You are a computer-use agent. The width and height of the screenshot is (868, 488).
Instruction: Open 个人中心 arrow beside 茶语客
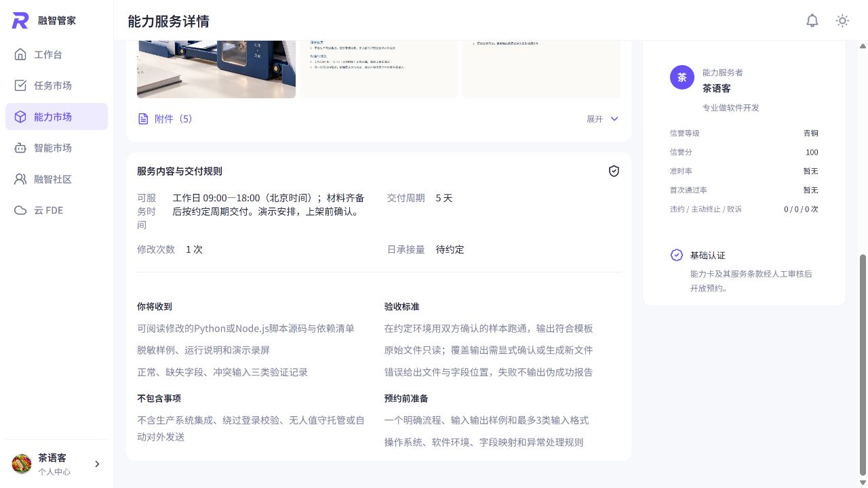(x=97, y=464)
